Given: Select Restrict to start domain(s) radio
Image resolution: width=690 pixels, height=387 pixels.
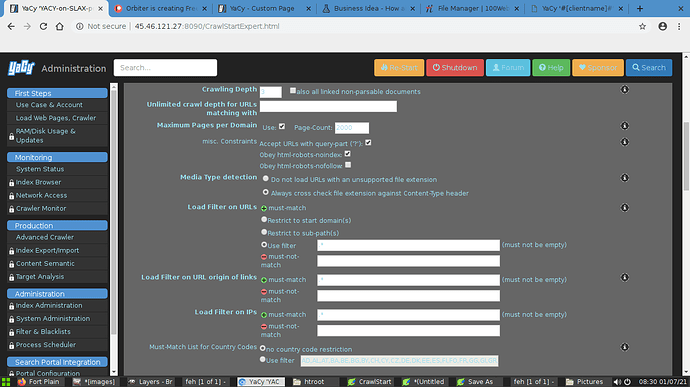Looking at the screenshot, I should 264,219.
